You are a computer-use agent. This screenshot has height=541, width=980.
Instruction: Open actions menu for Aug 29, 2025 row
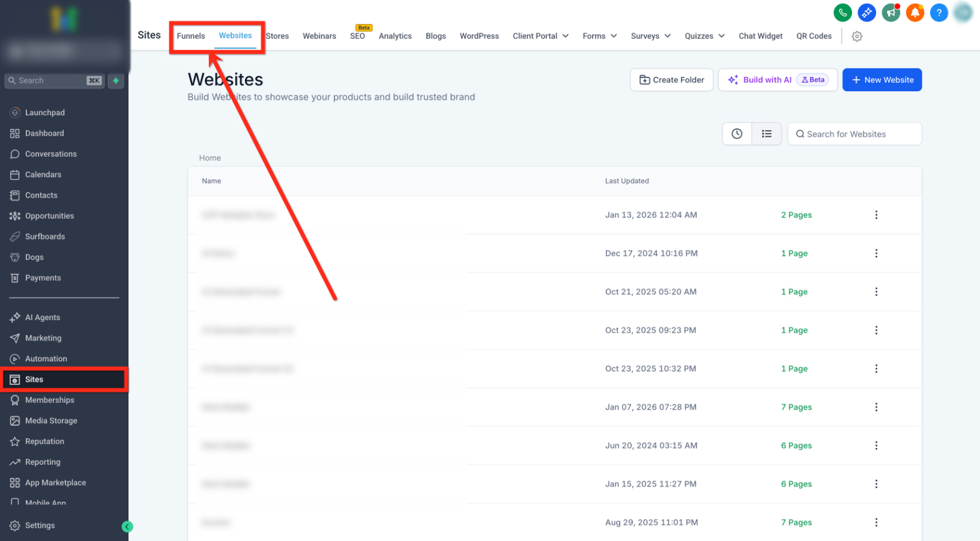pos(876,522)
